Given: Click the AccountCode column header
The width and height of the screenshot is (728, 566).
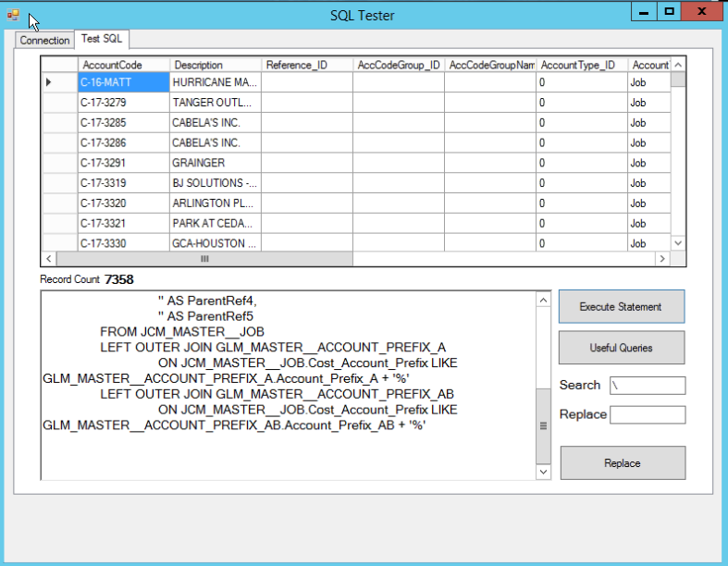Looking at the screenshot, I should click(124, 65).
